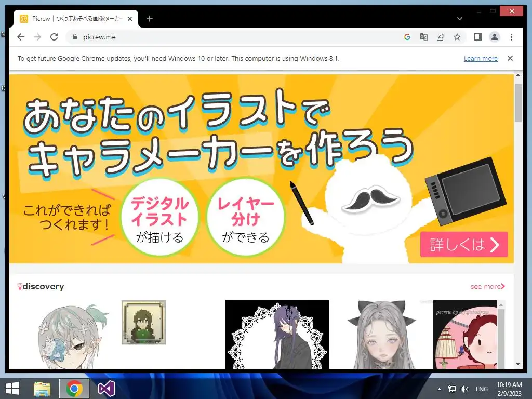The image size is (532, 399).
Task: Close the Picrew tab
Action: pos(129,19)
